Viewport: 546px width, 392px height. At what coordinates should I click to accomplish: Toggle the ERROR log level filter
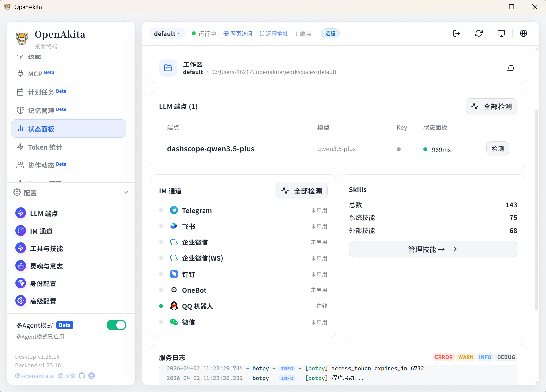[444, 357]
